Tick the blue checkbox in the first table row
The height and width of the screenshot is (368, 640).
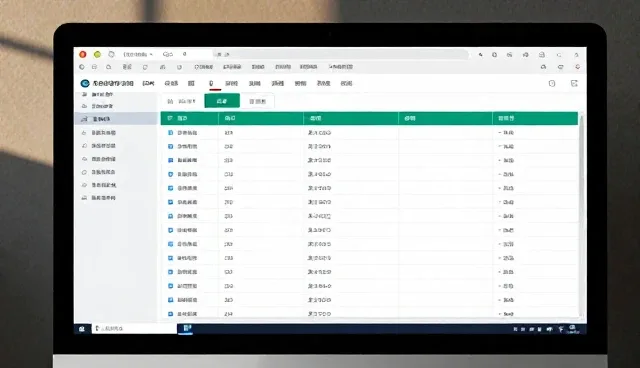171,133
